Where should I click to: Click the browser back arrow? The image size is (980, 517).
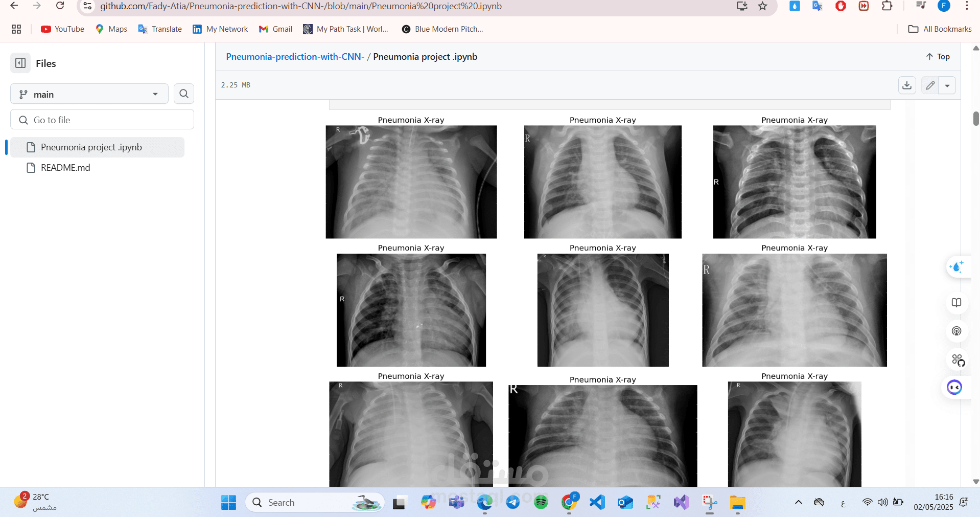pos(14,6)
